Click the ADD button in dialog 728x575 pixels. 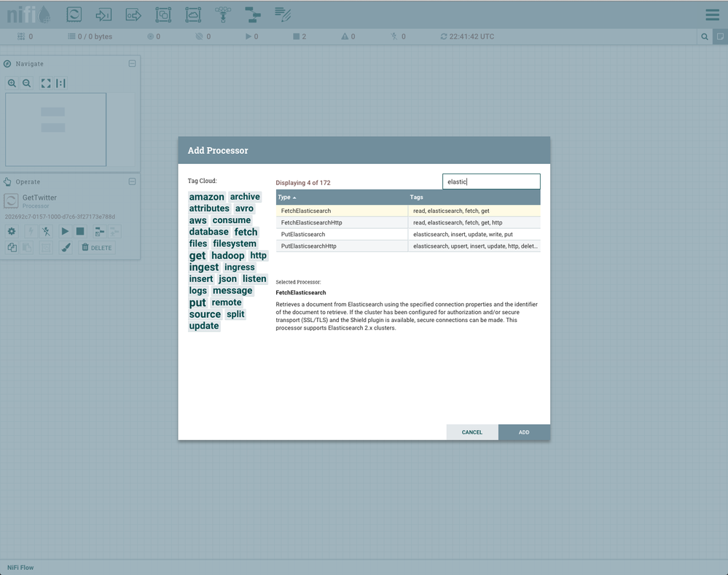(524, 432)
